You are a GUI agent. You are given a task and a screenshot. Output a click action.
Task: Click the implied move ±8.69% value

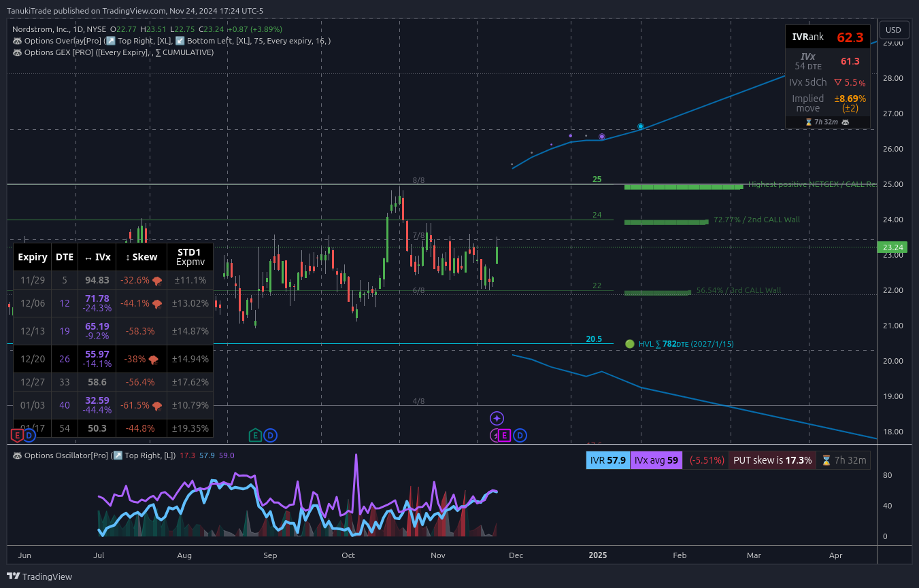[850, 99]
